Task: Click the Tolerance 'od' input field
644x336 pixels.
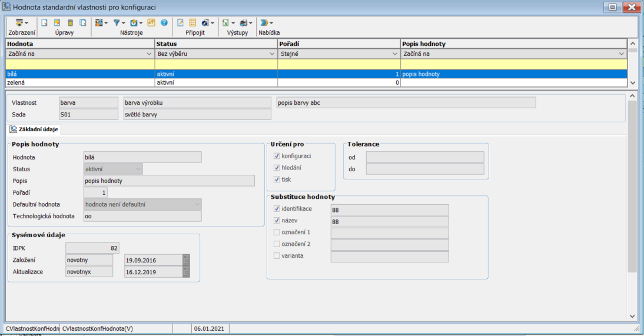Action: 424,157
